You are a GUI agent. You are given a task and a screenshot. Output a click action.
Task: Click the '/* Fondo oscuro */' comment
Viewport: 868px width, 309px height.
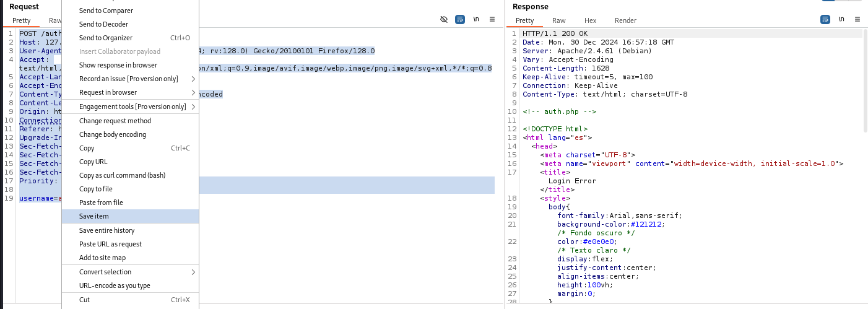pyautogui.click(x=596, y=233)
